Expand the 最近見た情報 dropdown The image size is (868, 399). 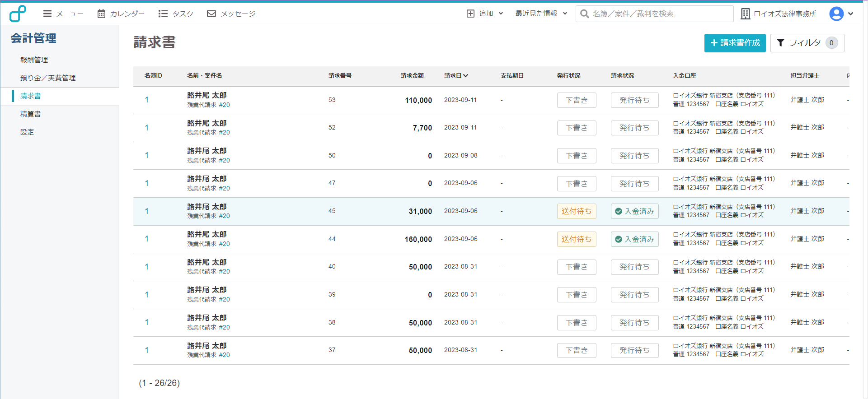541,14
